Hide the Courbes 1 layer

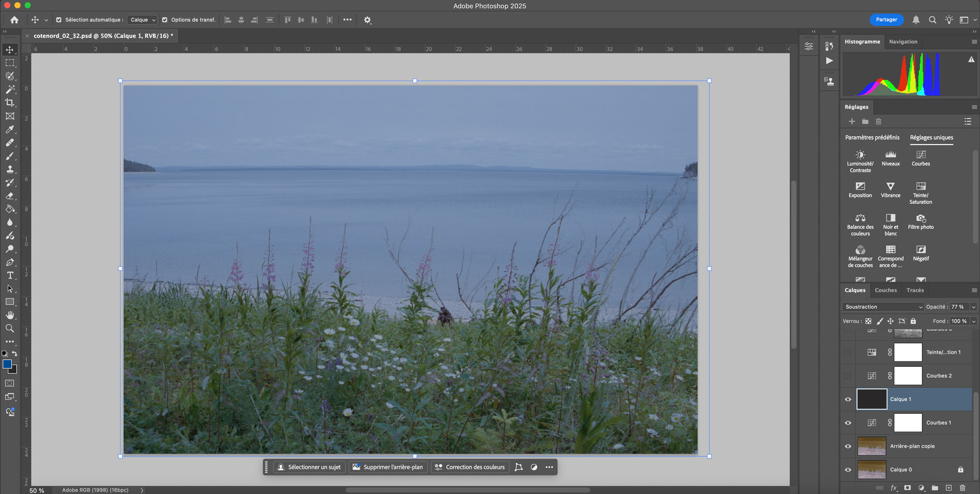pos(848,423)
